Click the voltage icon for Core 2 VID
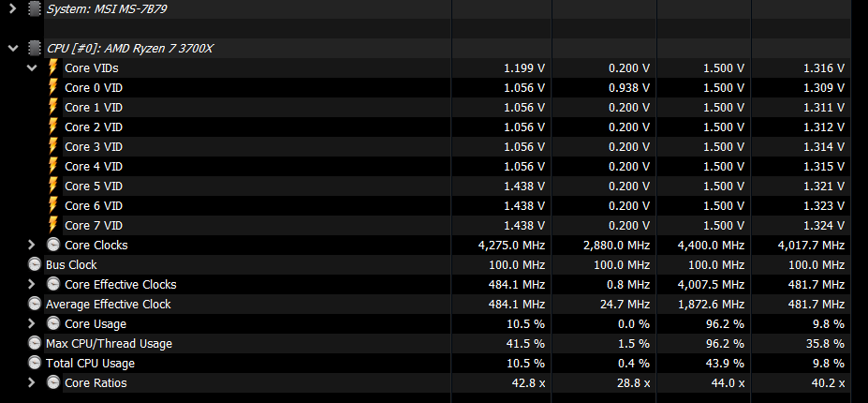868x403 pixels. click(x=53, y=127)
